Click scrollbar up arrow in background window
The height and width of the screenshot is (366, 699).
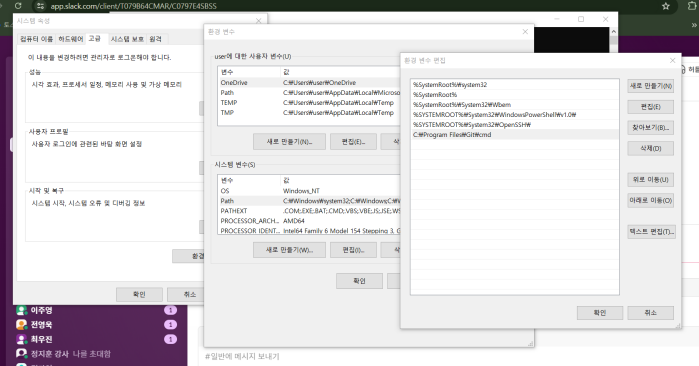point(613,32)
